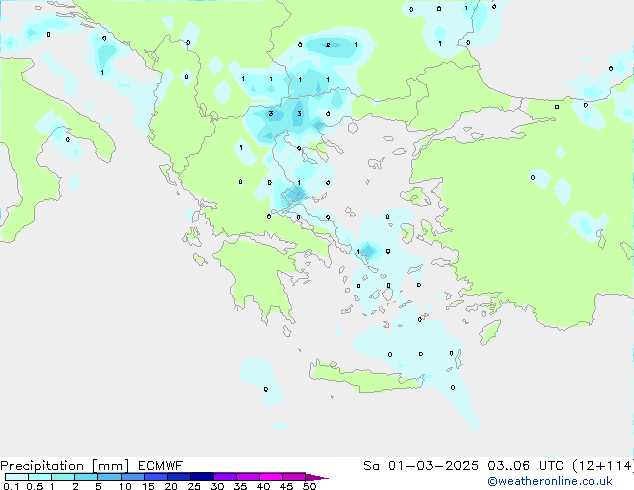Click the '50' legend value
Image resolution: width=634 pixels, height=490 pixels.
point(309,486)
